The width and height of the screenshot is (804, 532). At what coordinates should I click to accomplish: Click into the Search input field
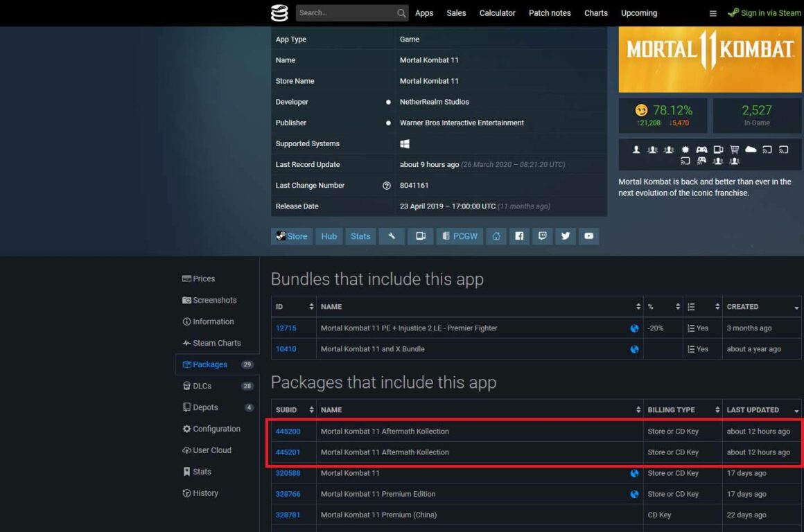click(345, 13)
